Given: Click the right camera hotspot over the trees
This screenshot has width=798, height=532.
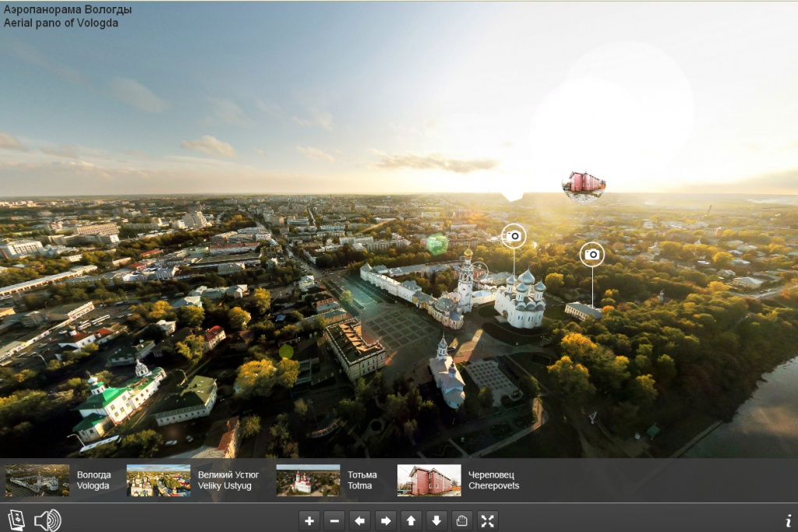Looking at the screenshot, I should [x=592, y=254].
